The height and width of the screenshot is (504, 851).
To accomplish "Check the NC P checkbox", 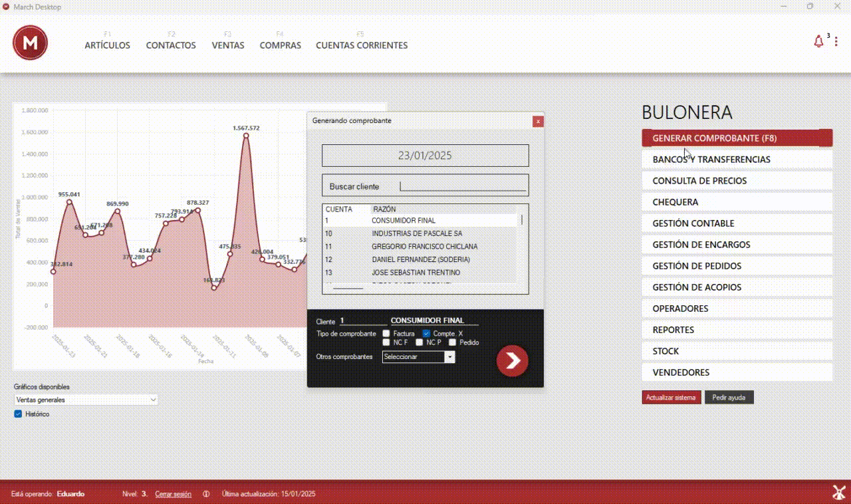I will point(420,342).
